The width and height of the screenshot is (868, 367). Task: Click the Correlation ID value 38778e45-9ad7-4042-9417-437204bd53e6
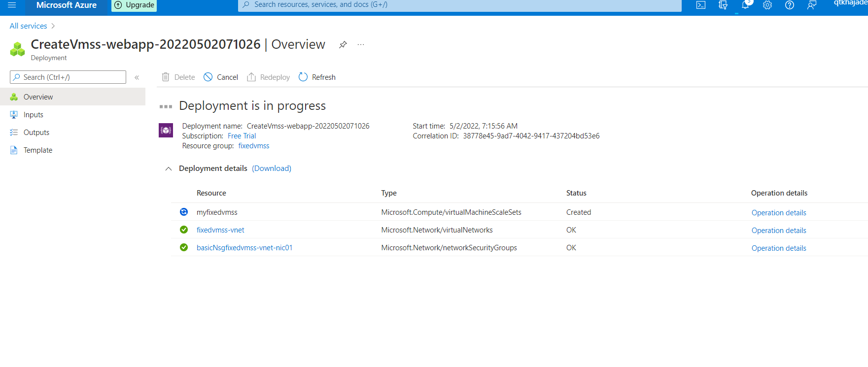531,136
